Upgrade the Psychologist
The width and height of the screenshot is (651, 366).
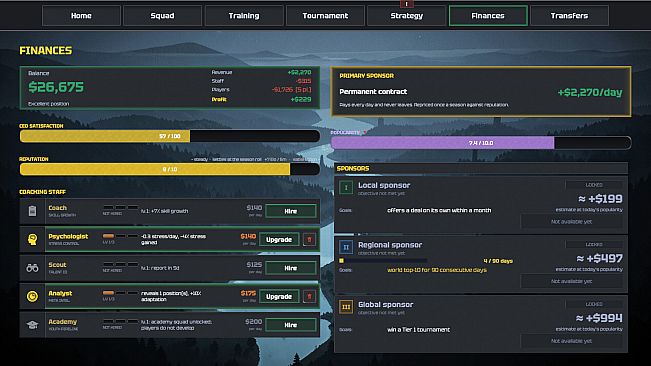pos(279,239)
